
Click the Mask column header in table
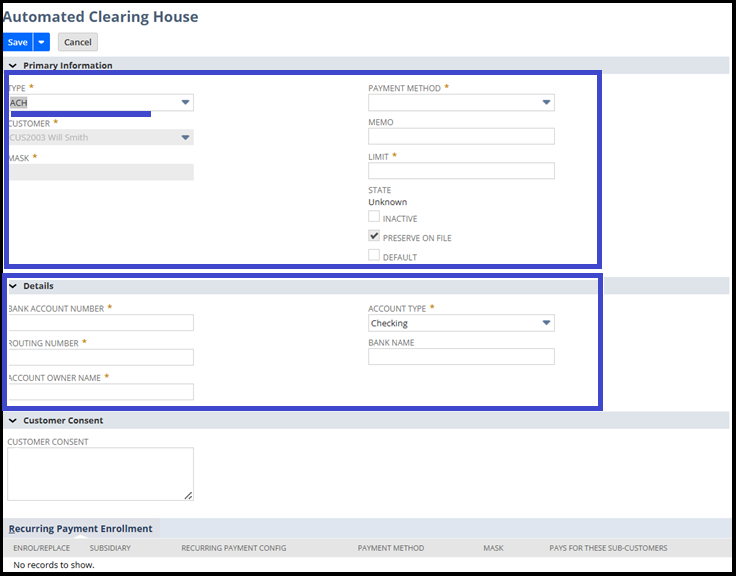coord(493,548)
